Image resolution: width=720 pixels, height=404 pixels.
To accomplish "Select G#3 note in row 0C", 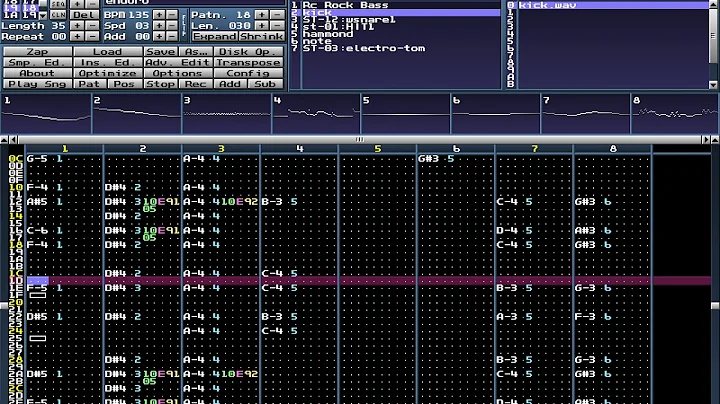I will 428,159.
